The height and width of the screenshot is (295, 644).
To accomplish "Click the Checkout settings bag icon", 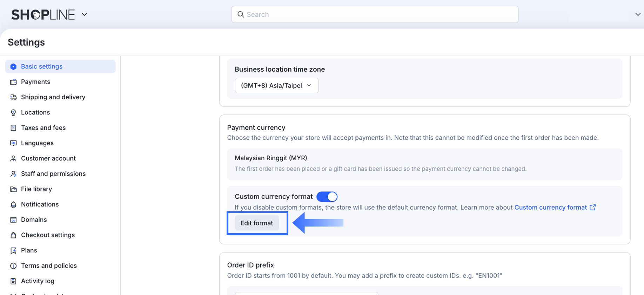I will tap(13, 235).
